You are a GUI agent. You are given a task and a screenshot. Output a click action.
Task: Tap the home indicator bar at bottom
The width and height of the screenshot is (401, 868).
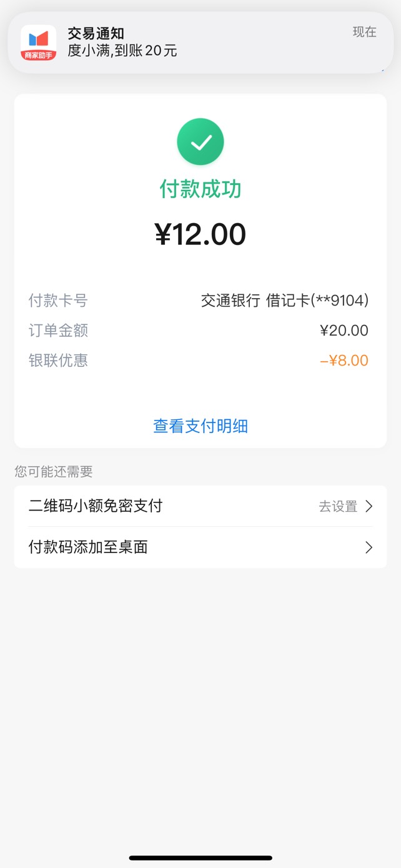point(200,858)
